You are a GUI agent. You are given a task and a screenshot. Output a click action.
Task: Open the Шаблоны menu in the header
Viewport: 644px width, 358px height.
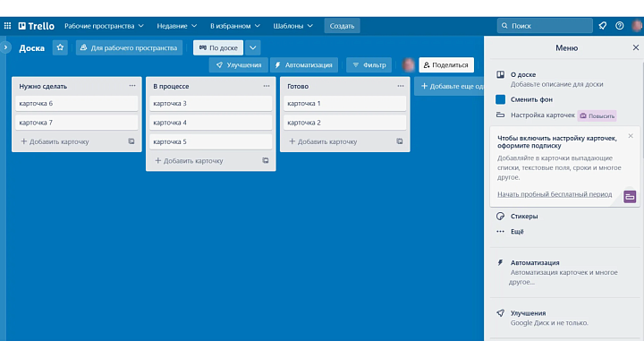[294, 26]
